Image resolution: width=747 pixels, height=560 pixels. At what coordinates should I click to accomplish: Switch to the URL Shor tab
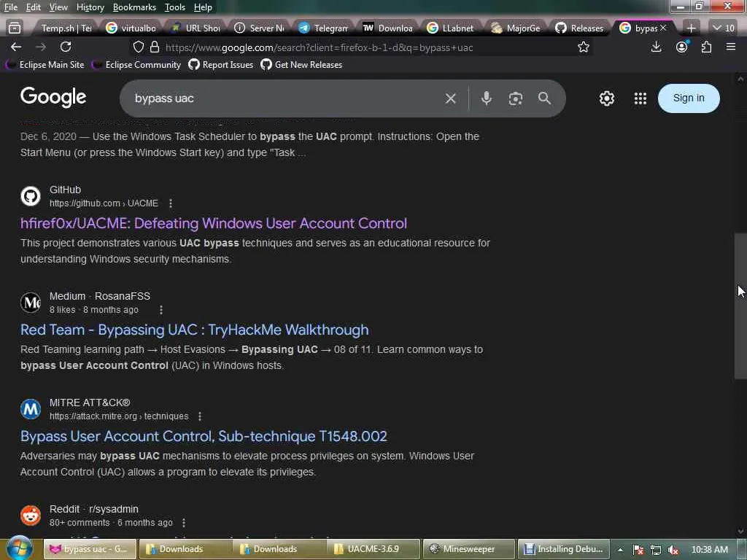196,28
